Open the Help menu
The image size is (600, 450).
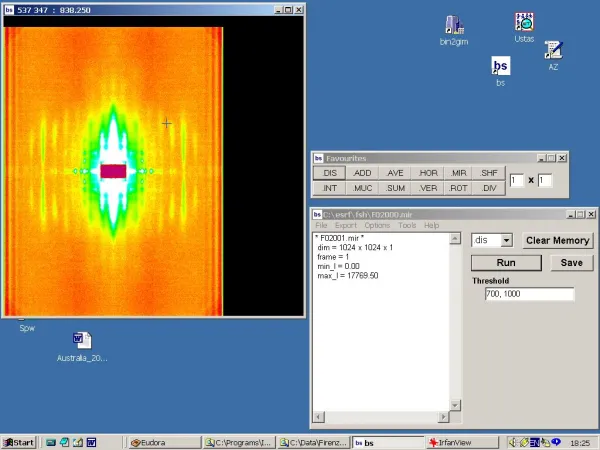pyautogui.click(x=431, y=225)
